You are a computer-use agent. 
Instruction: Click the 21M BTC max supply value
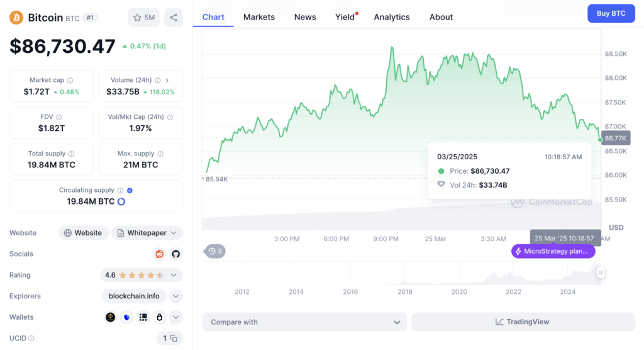(140, 165)
